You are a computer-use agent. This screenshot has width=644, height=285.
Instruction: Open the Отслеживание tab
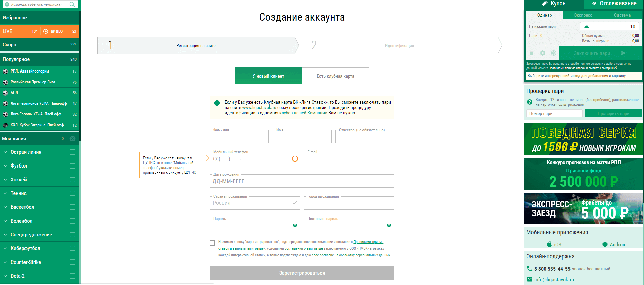[614, 4]
